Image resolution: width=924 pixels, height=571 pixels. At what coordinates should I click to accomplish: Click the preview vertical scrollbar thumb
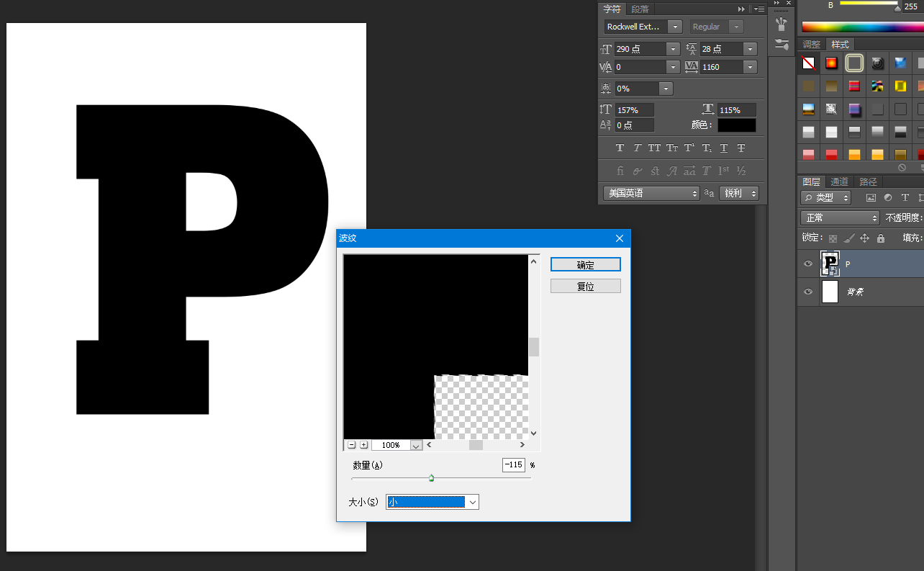[534, 347]
